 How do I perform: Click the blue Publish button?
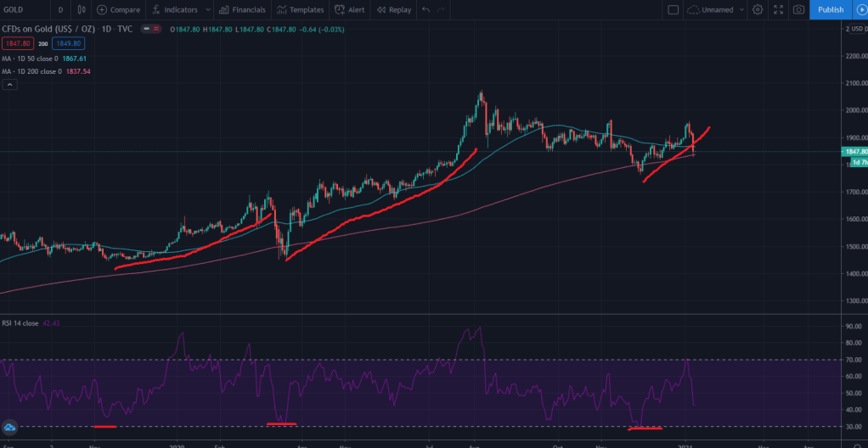point(831,9)
